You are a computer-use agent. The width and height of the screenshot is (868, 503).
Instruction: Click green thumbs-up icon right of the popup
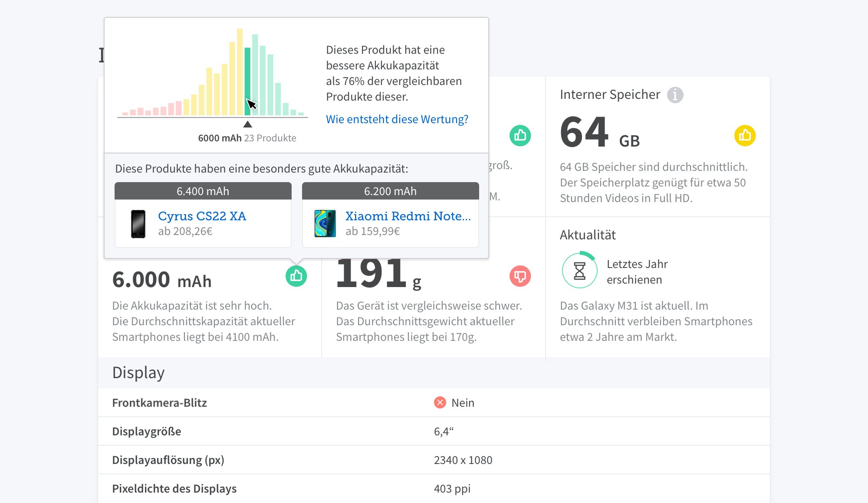pyautogui.click(x=520, y=136)
